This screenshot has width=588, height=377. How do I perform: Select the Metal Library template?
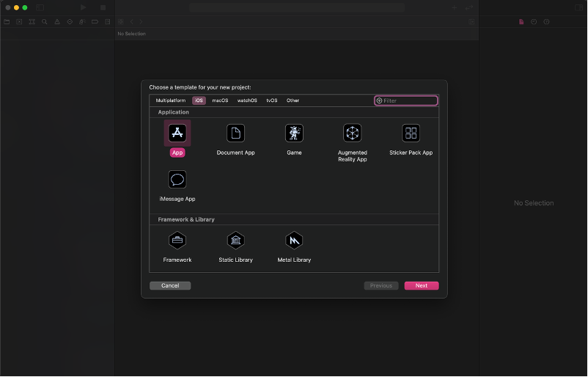point(294,247)
